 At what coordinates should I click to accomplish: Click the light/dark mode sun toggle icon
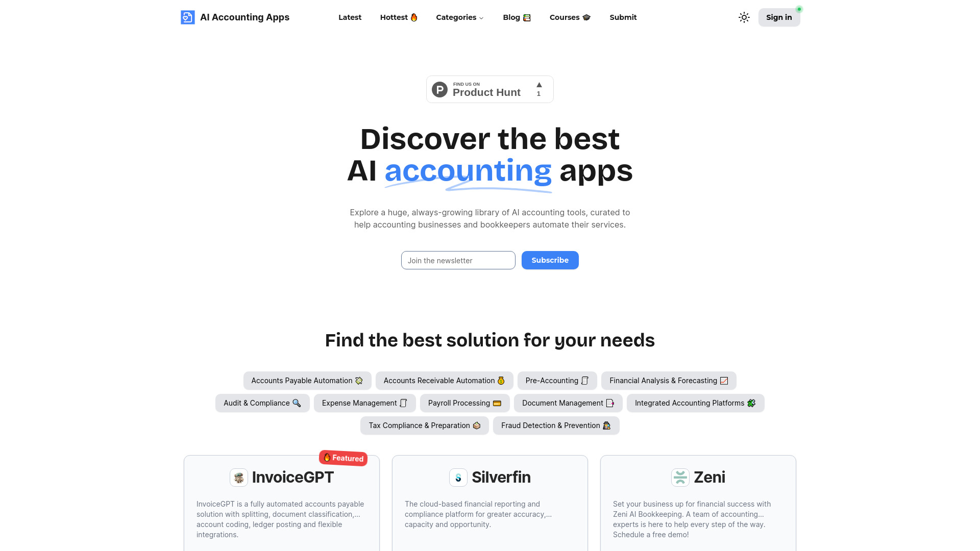[x=744, y=17]
